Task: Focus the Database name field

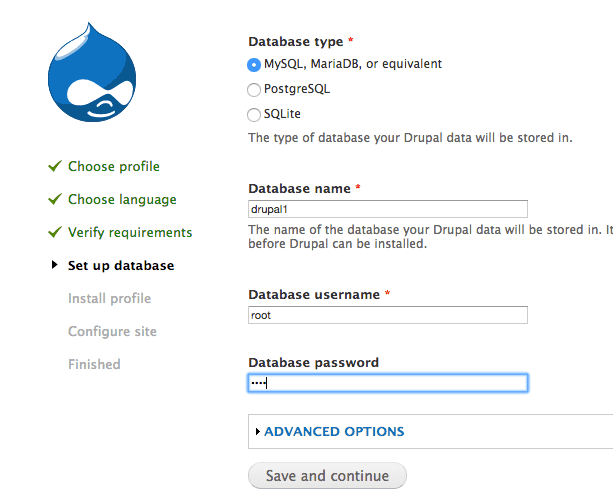Action: click(x=388, y=209)
